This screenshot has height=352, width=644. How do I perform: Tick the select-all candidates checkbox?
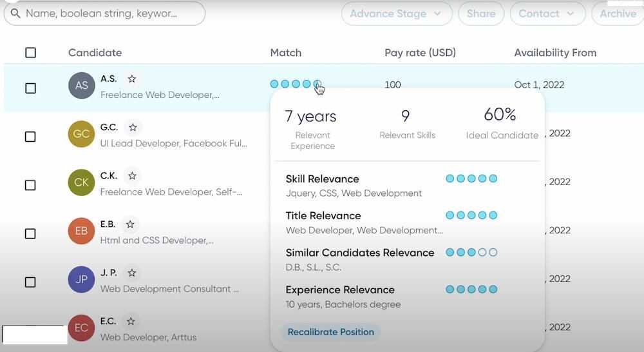30,53
